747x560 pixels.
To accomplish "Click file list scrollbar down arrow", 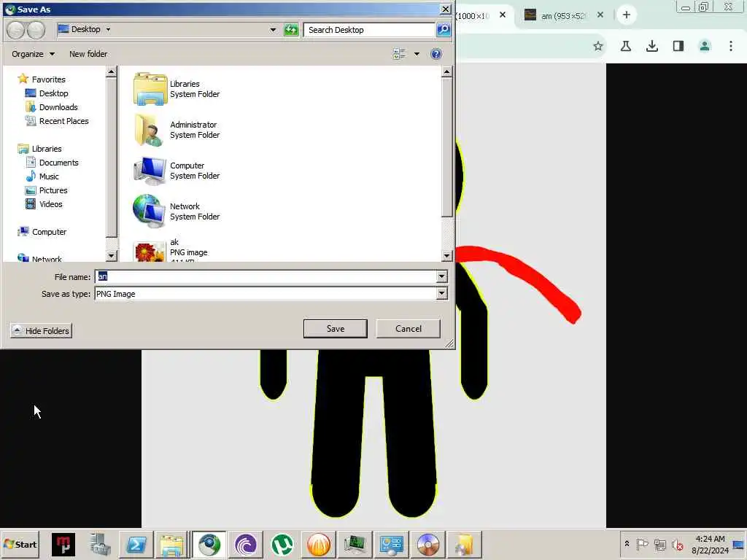I will point(446,256).
